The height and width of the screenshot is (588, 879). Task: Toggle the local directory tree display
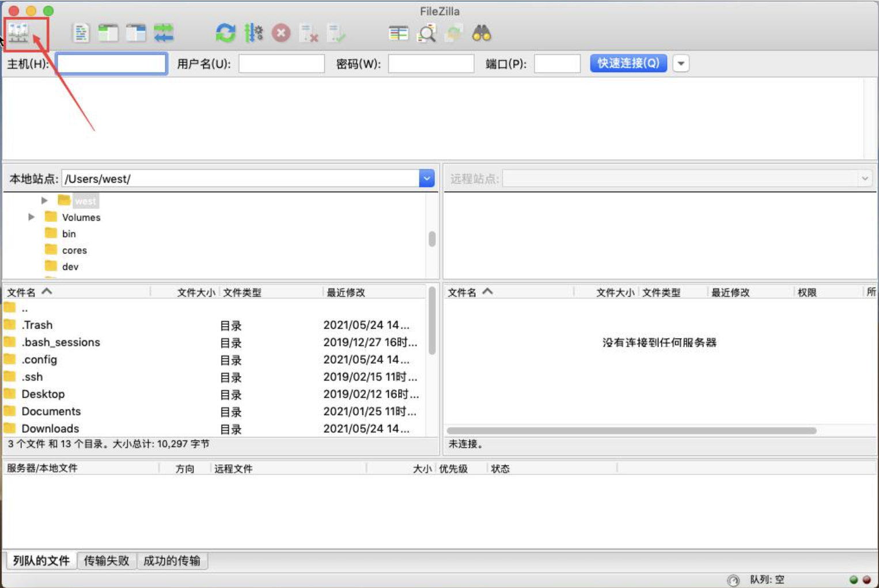point(108,33)
